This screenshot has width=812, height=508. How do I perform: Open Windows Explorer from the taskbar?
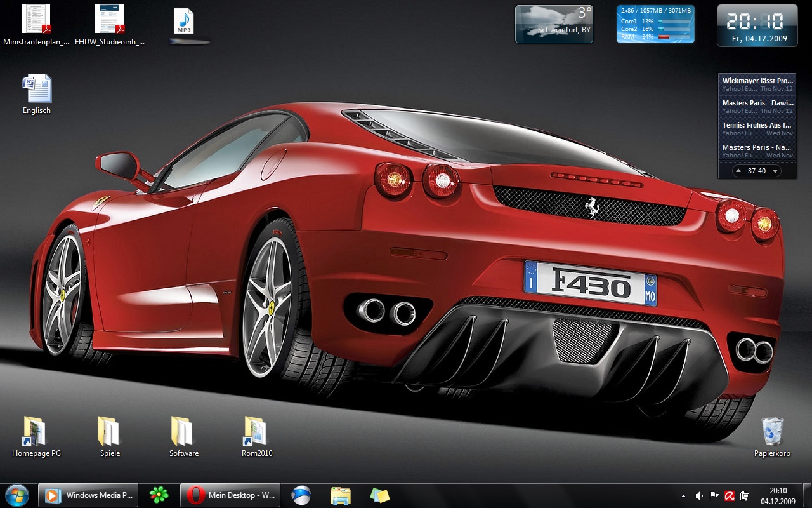(x=341, y=495)
